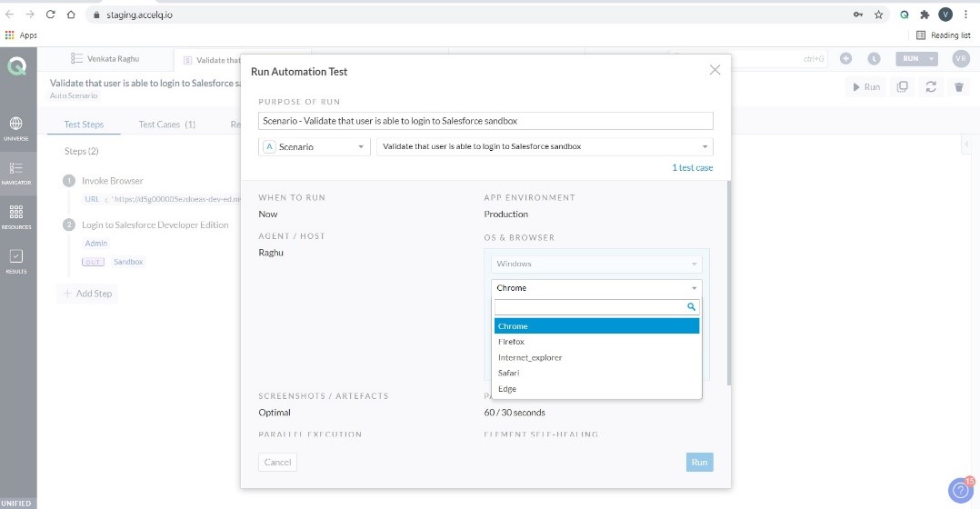980x509 pixels.
Task: Open the Scenario type dropdown
Action: [315, 146]
